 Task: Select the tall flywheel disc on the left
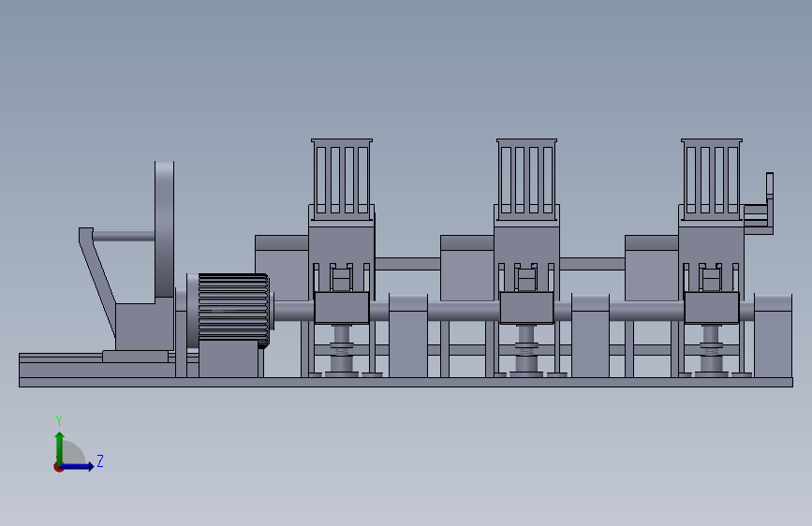click(x=164, y=229)
